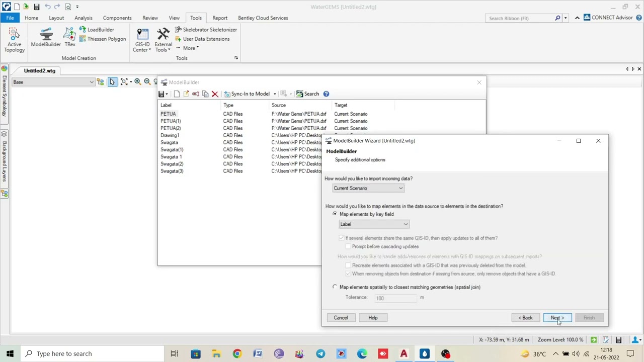Start the Thiessen Polygon tool

click(x=102, y=39)
